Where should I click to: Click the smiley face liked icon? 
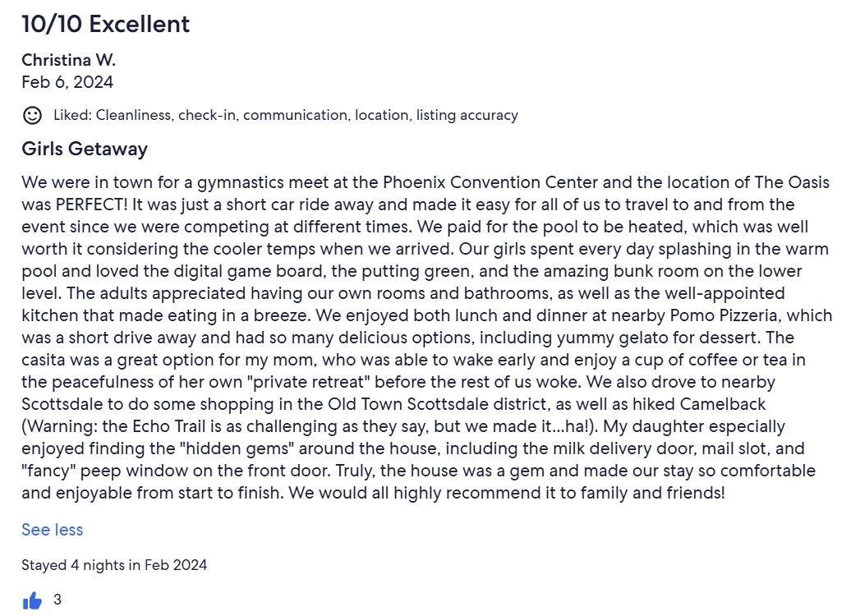(x=32, y=115)
